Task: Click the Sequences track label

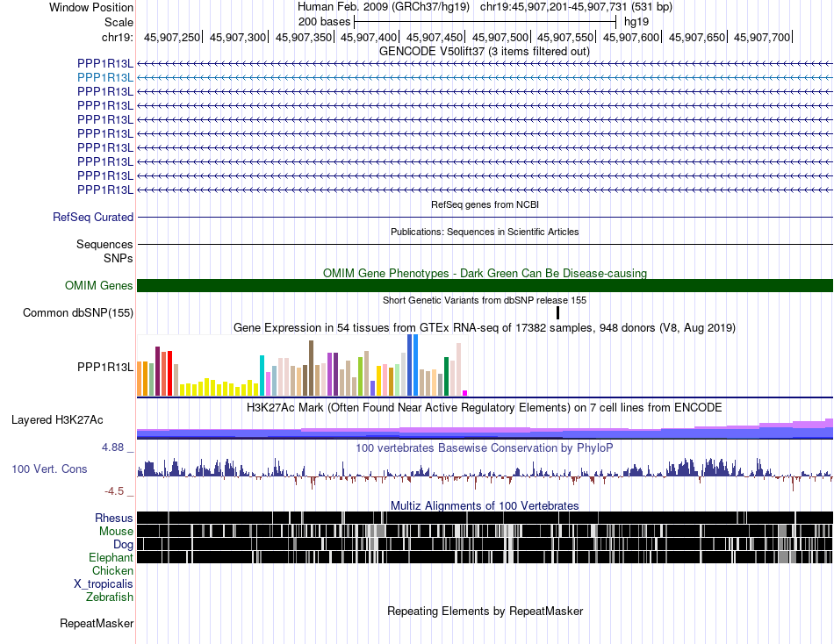Action: pos(104,244)
